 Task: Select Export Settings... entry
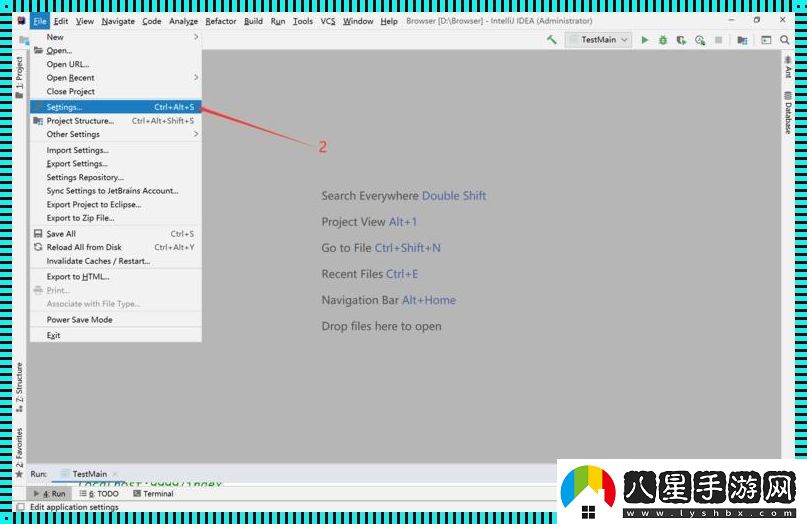click(x=115, y=163)
